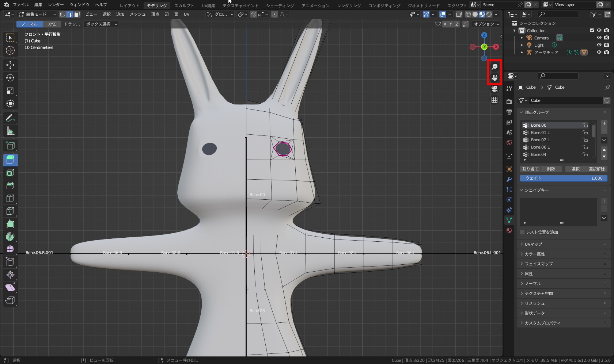Click the 選択解除 button

[596, 169]
